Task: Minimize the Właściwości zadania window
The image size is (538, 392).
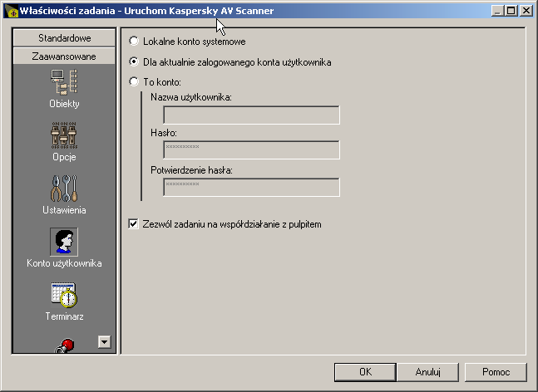Action: (497, 11)
